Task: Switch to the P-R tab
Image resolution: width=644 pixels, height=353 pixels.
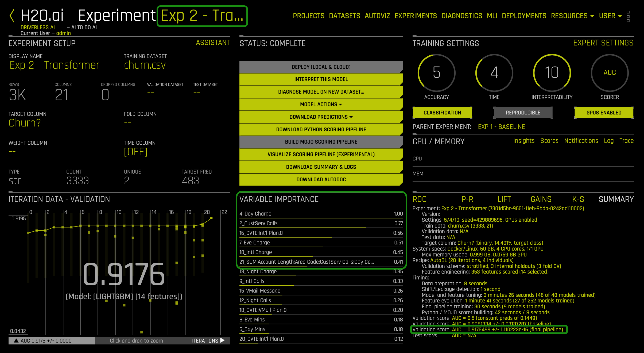Action: coord(467,199)
